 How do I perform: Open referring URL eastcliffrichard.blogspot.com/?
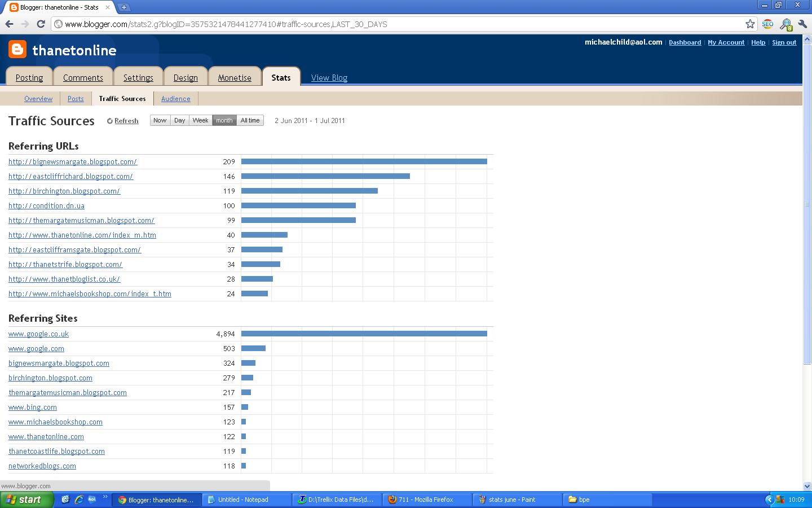[x=70, y=176]
